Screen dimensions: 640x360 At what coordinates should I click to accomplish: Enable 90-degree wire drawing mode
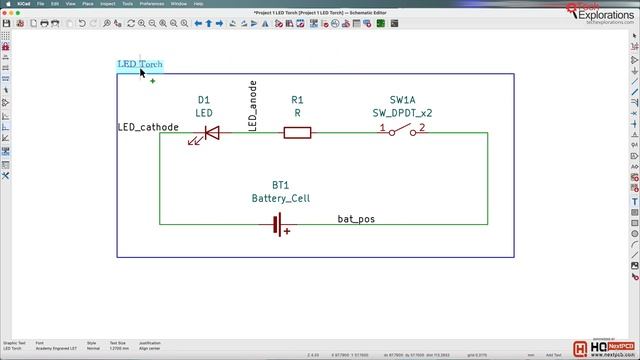pos(6,127)
